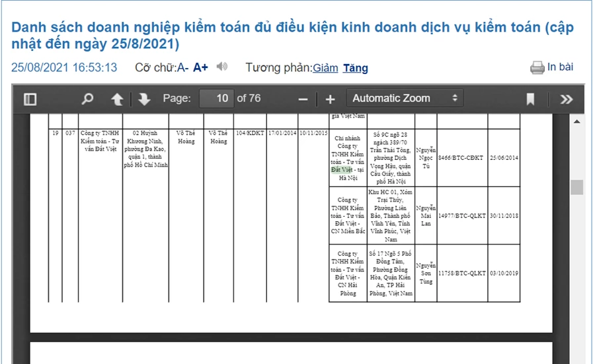Click the 'of 76' page count label
This screenshot has width=595, height=364.
[249, 98]
